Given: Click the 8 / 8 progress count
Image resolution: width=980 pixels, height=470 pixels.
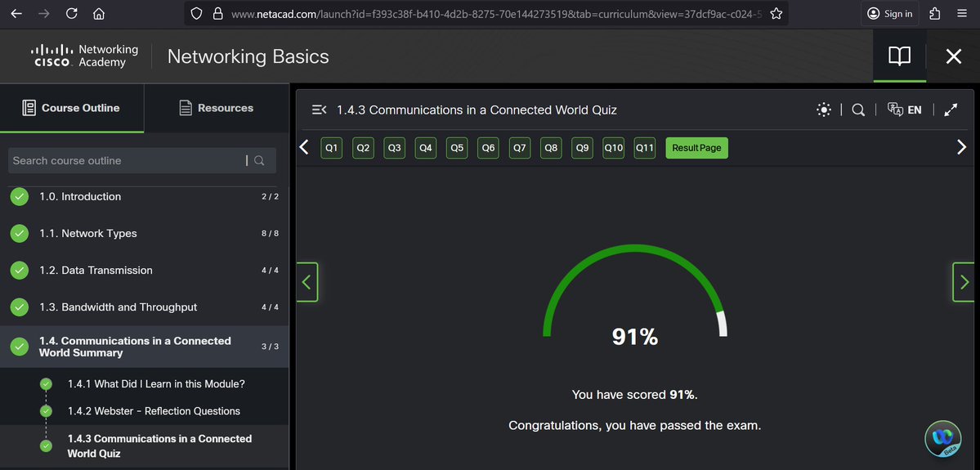Looking at the screenshot, I should (x=270, y=233).
